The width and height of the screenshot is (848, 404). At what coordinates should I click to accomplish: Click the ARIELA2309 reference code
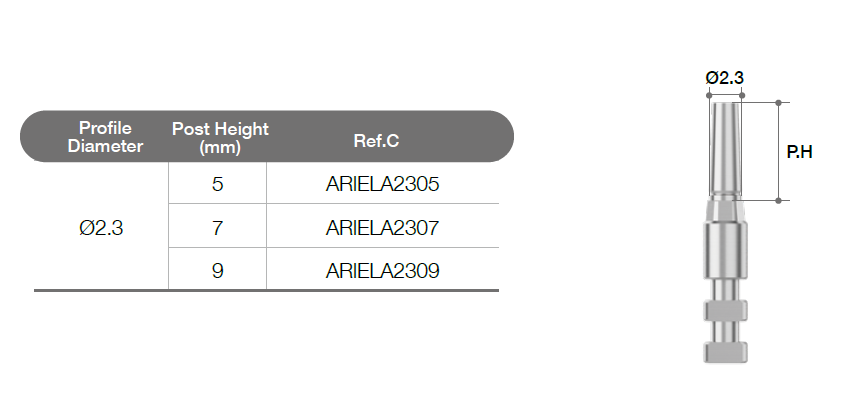pyautogui.click(x=382, y=270)
